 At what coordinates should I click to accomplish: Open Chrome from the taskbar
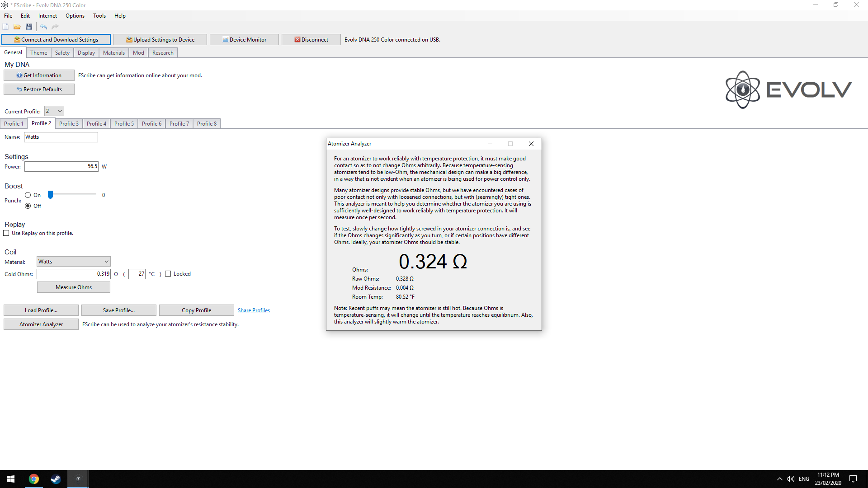(34, 479)
